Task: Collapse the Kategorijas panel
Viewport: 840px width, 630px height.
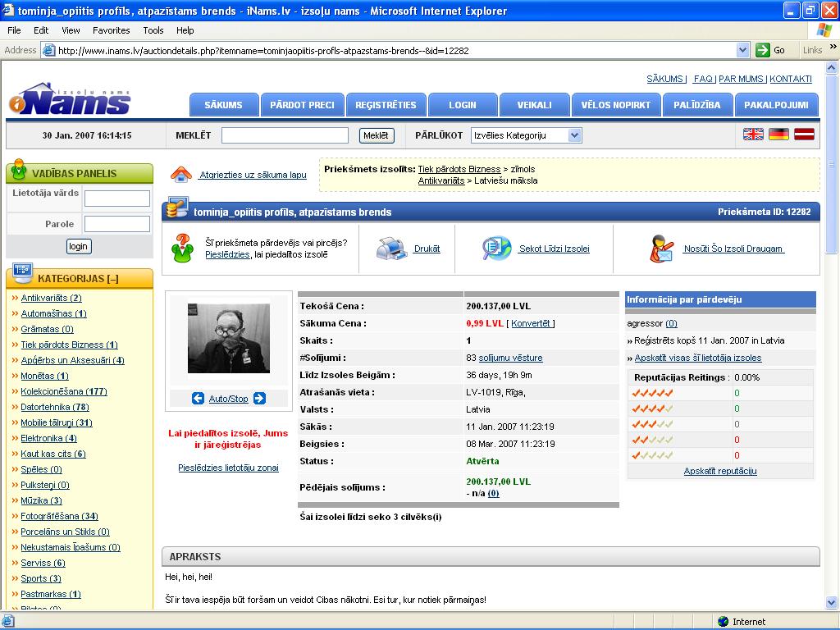Action: pyautogui.click(x=112, y=279)
